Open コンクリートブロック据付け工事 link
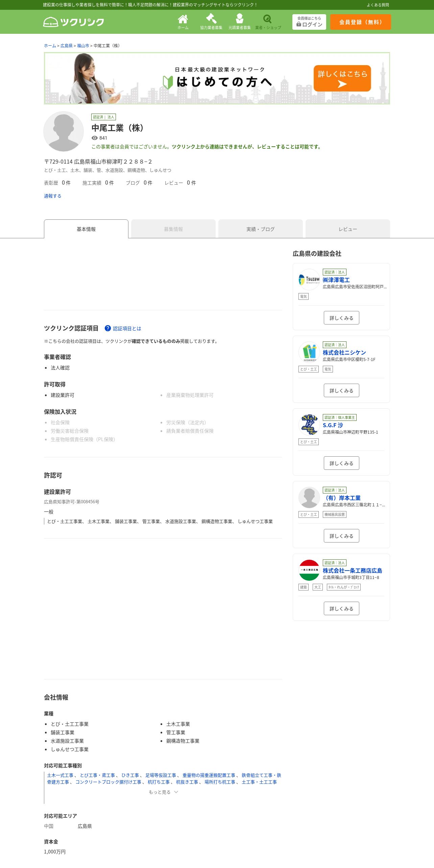Image resolution: width=434 pixels, height=868 pixels. (x=108, y=782)
